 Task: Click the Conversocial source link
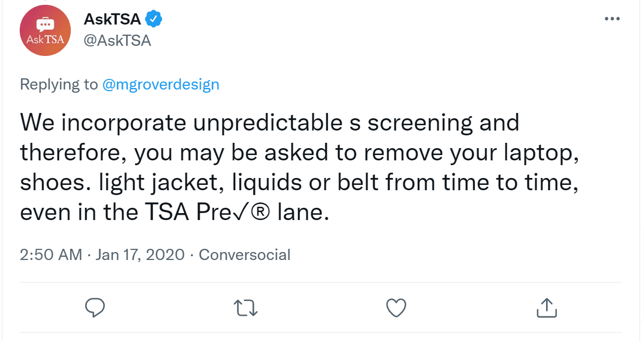coord(244,254)
